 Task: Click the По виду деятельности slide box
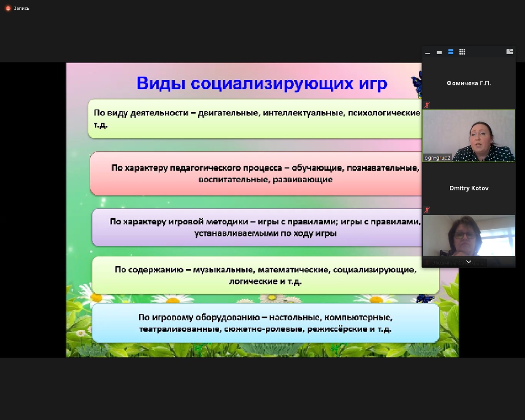(255, 119)
